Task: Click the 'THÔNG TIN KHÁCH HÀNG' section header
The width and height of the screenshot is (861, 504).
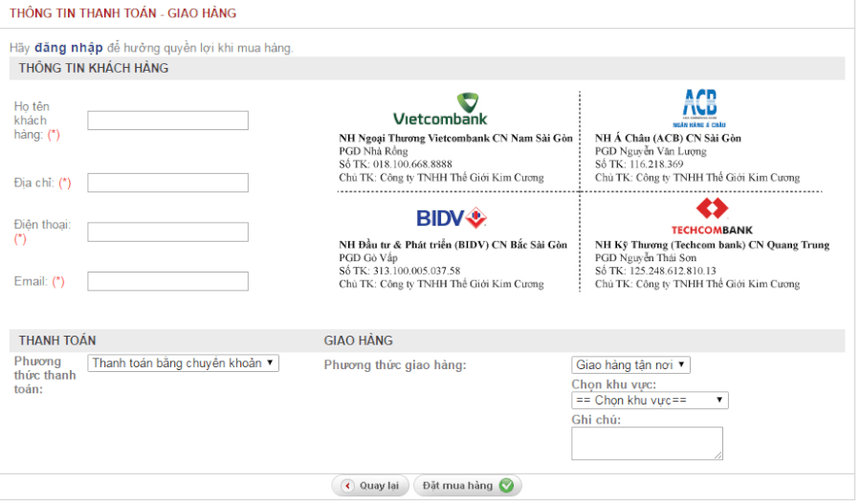Action: [x=94, y=69]
